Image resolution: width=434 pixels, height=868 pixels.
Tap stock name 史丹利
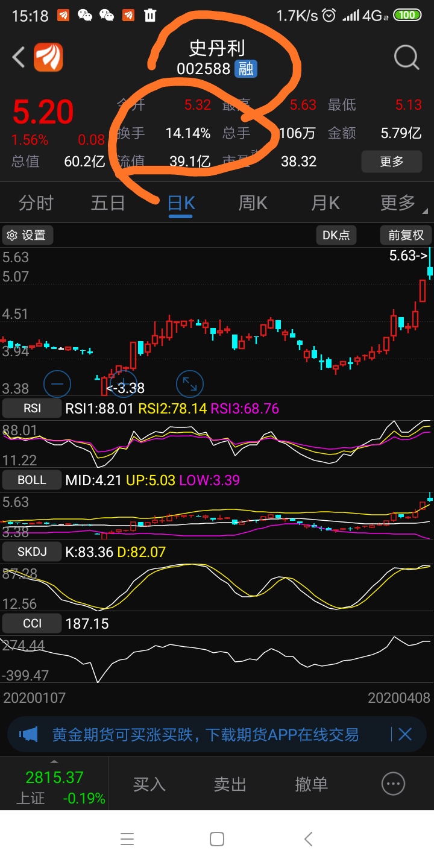pos(217,48)
